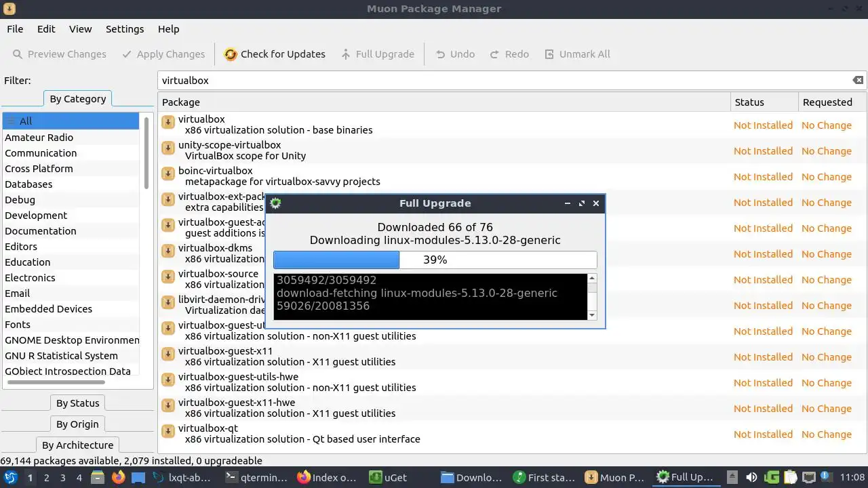Open the View menu
The height and width of the screenshot is (488, 868).
coord(80,29)
